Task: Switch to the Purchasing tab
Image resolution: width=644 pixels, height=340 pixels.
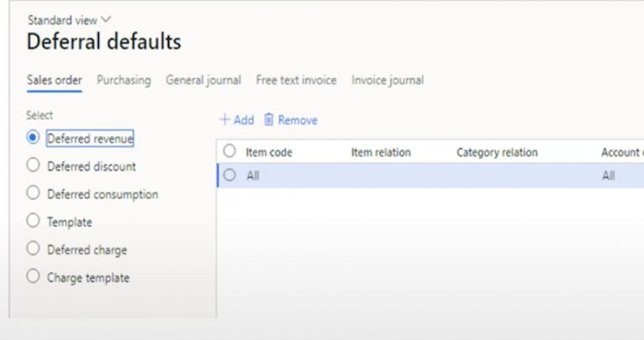Action: click(123, 80)
